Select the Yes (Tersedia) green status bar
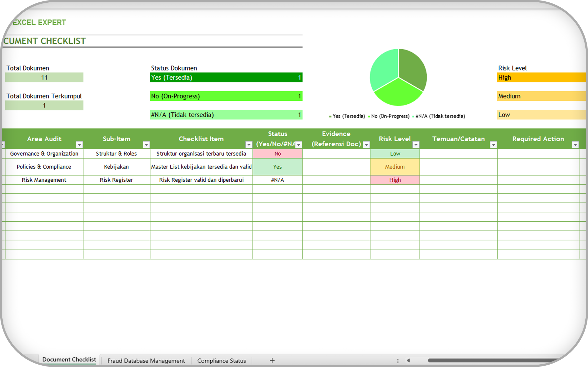 click(x=226, y=78)
